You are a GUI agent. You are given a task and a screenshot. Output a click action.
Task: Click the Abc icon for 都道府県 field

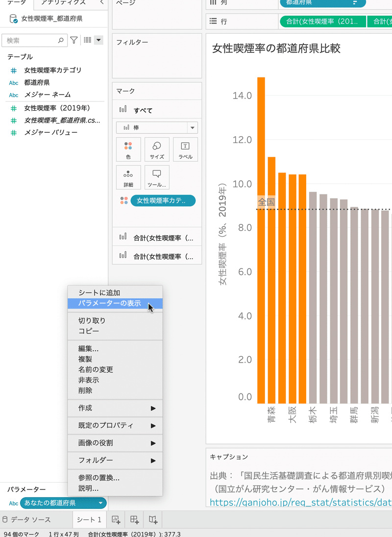click(x=14, y=83)
